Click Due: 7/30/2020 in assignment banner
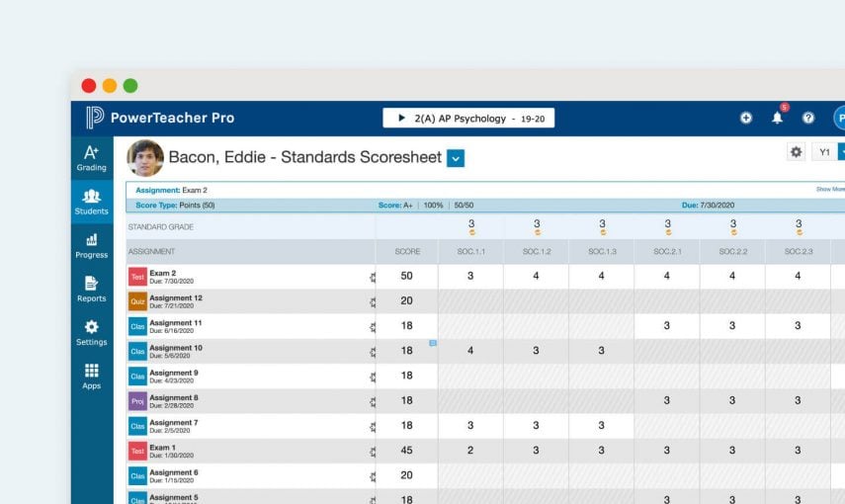Screen dimensions: 845x504 (x=708, y=206)
